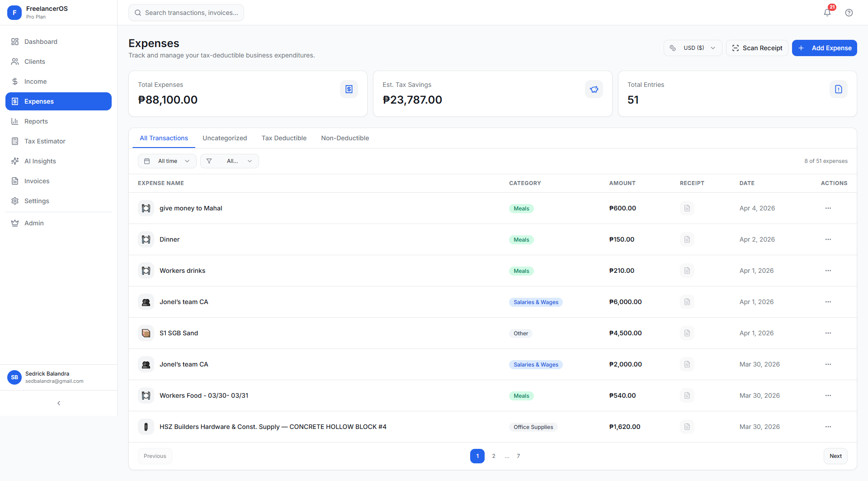Open Admin in the sidebar

[58, 223]
